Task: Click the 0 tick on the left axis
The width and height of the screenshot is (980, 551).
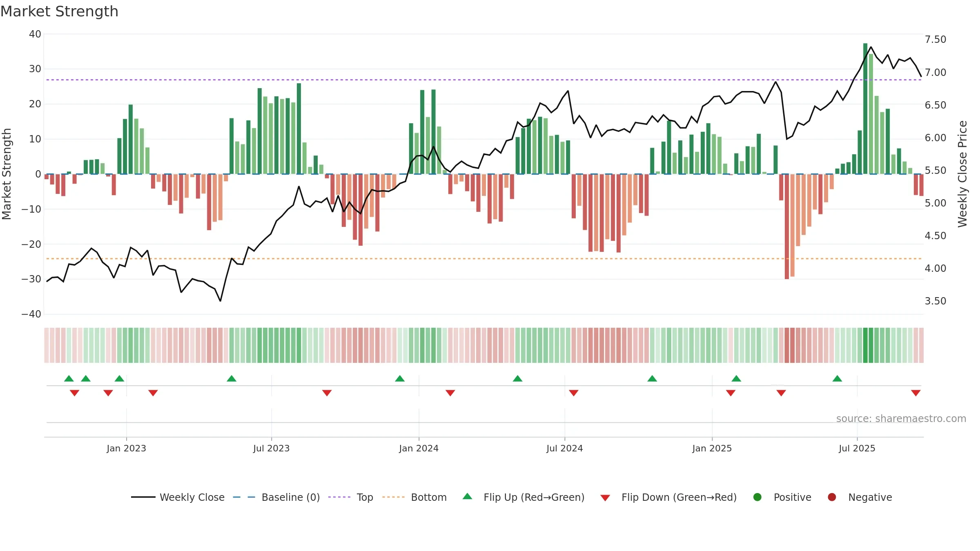Action: pyautogui.click(x=38, y=174)
